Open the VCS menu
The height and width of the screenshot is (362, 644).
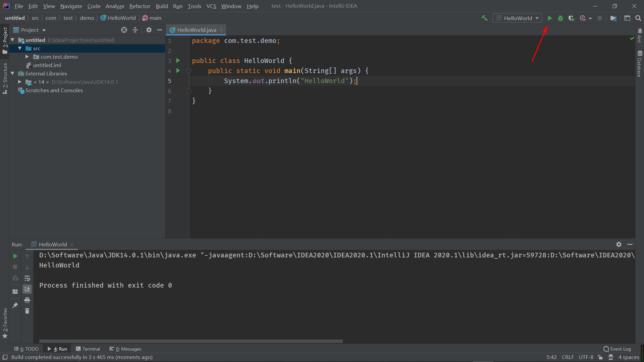(211, 6)
